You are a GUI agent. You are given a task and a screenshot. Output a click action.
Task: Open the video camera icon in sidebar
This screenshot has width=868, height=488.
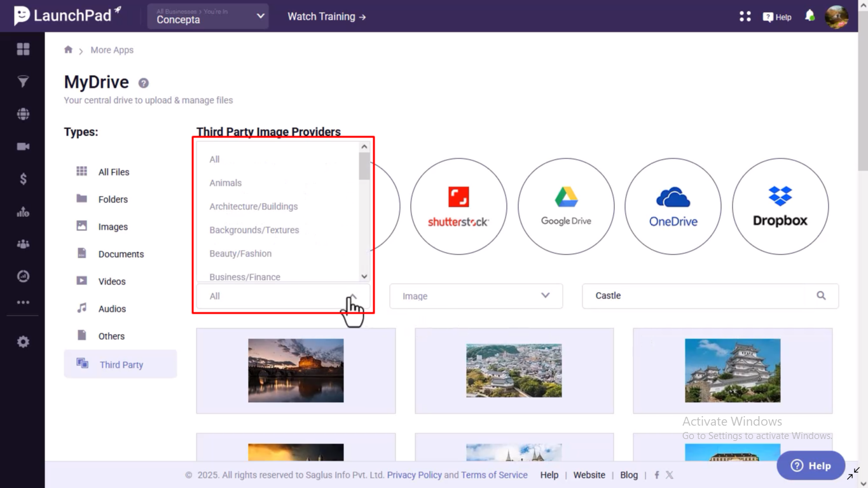[x=23, y=146]
